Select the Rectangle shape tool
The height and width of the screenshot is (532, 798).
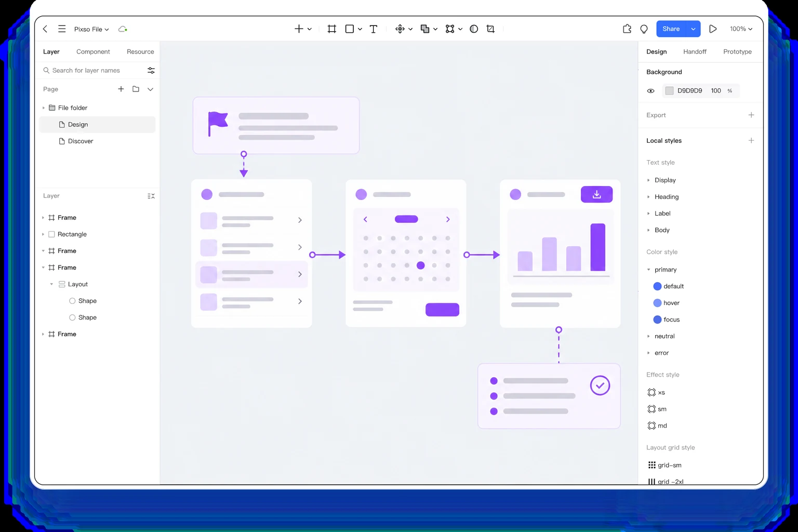(350, 29)
